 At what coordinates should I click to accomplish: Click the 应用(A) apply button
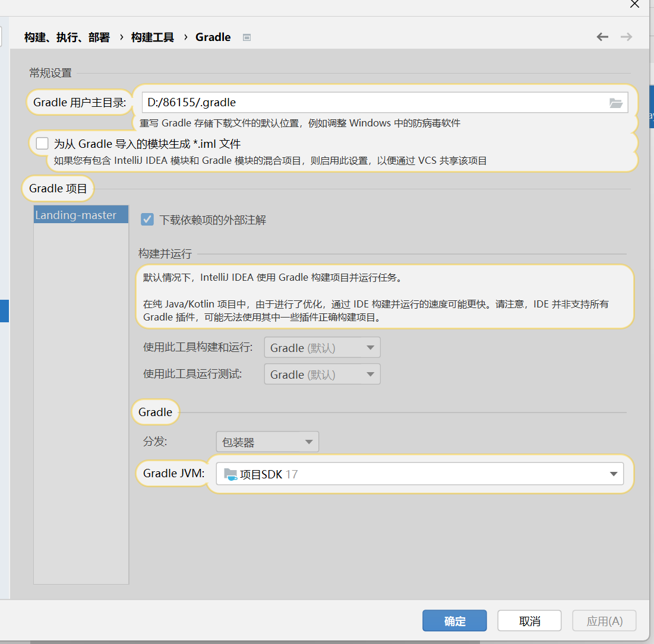click(604, 621)
